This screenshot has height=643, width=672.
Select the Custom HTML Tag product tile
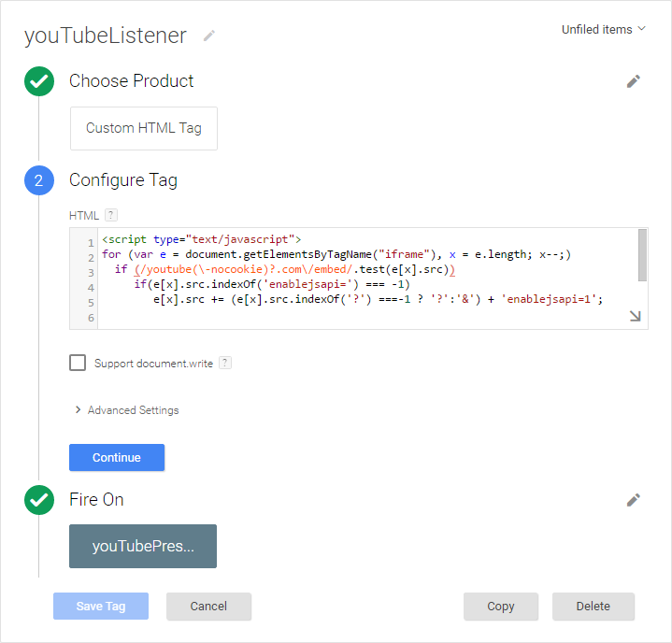144,128
